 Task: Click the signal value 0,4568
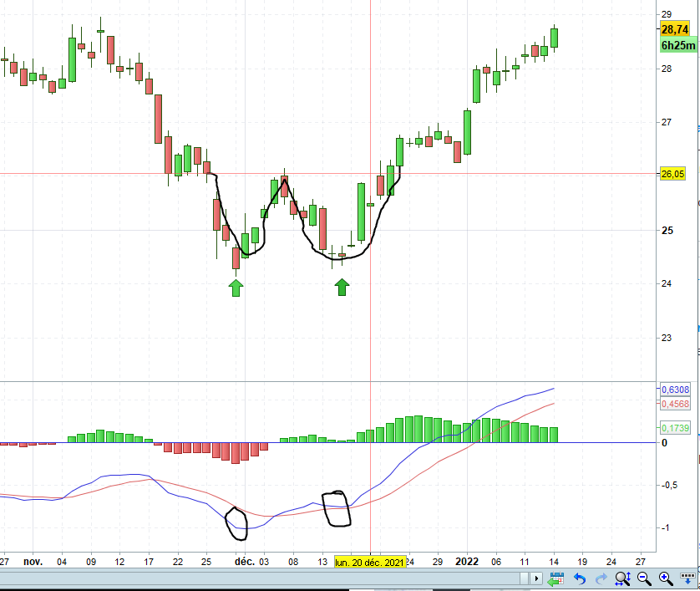(x=675, y=404)
